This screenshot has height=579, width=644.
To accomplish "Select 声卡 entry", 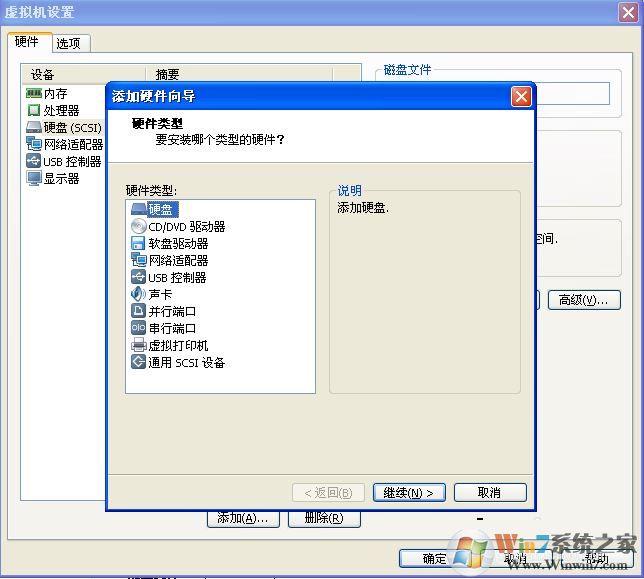I will point(160,294).
